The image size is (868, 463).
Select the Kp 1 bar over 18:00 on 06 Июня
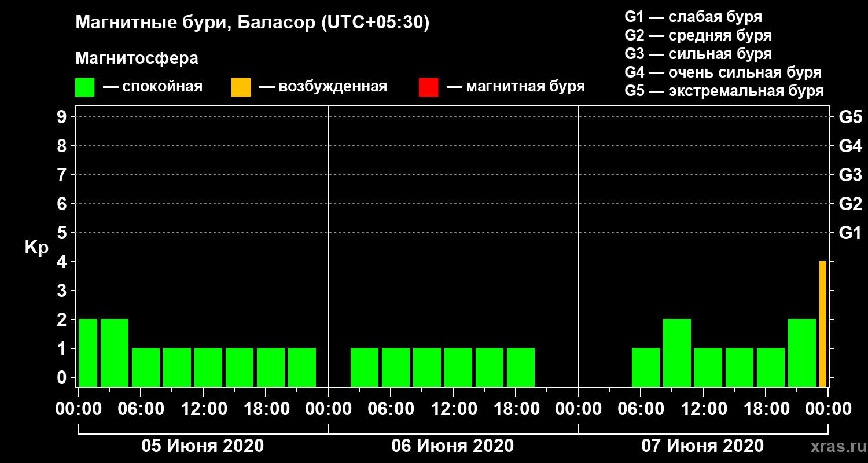[521, 367]
